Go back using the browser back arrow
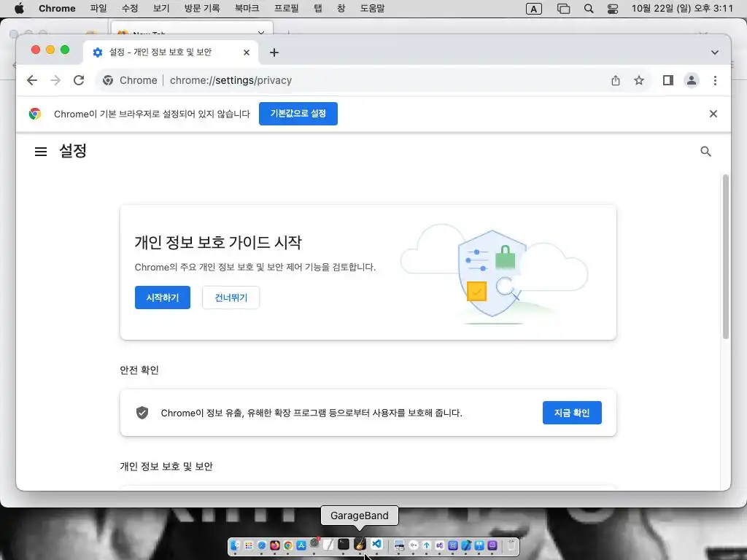 32,80
